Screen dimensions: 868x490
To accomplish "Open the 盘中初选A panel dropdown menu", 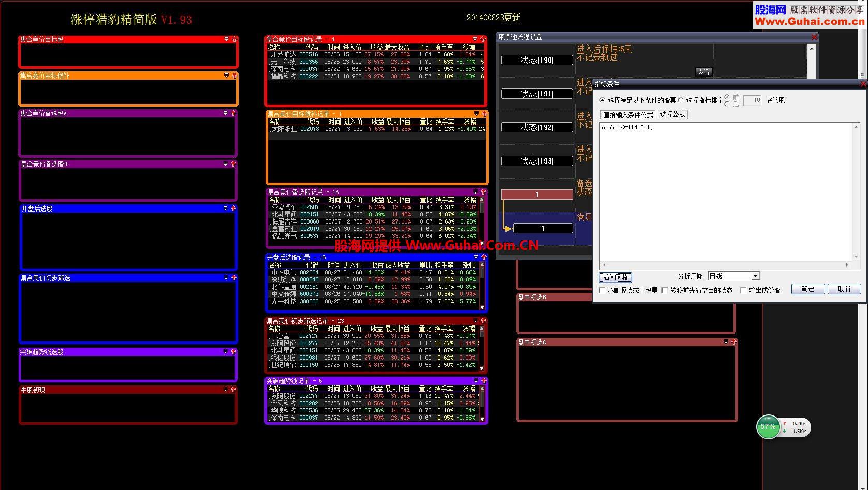I will pos(726,342).
